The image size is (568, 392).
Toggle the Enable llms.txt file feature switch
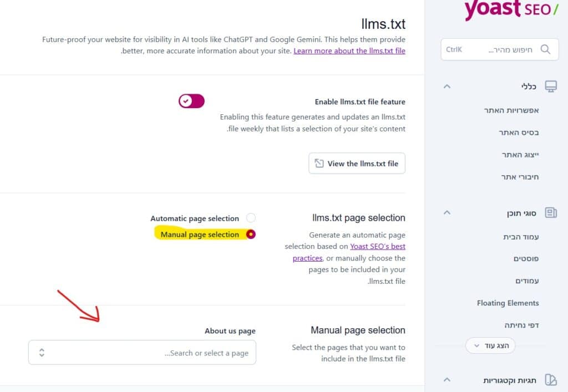point(191,101)
